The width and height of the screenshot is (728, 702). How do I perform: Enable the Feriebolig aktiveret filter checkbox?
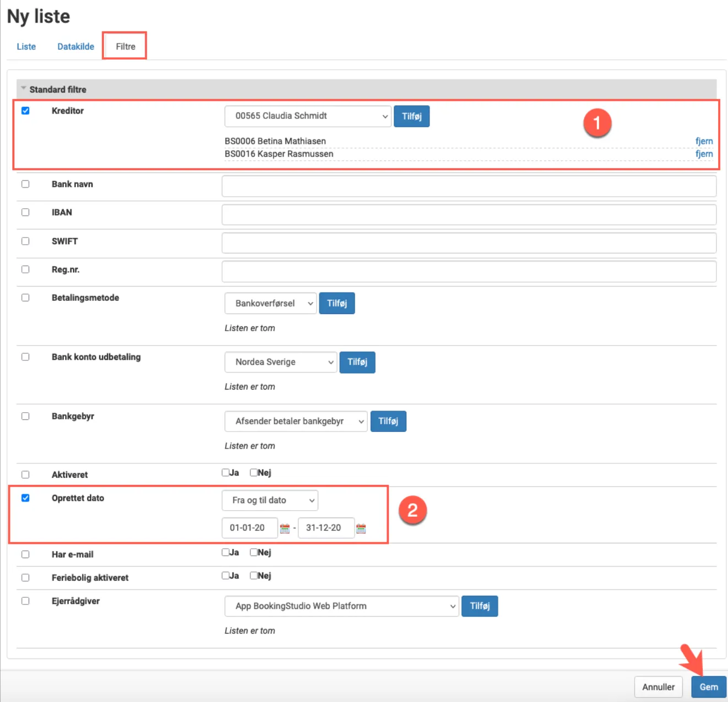coord(25,577)
